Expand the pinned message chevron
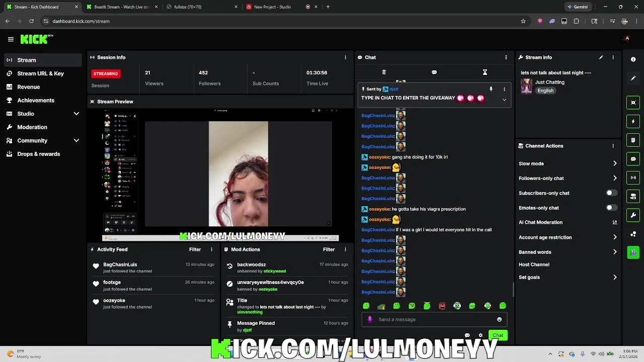This screenshot has height=362, width=644. coord(504,100)
